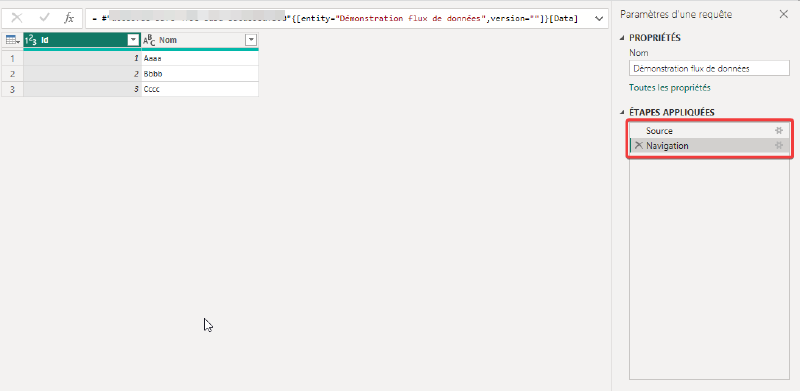Click the Id cell in row 2

(x=82, y=74)
